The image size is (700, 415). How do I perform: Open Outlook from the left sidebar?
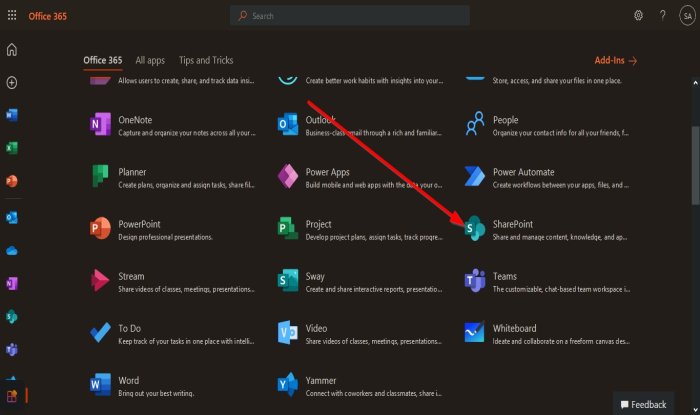tap(12, 217)
